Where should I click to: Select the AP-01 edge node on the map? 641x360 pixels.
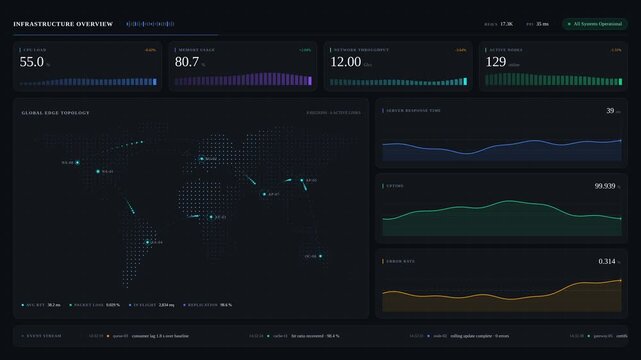pos(264,194)
